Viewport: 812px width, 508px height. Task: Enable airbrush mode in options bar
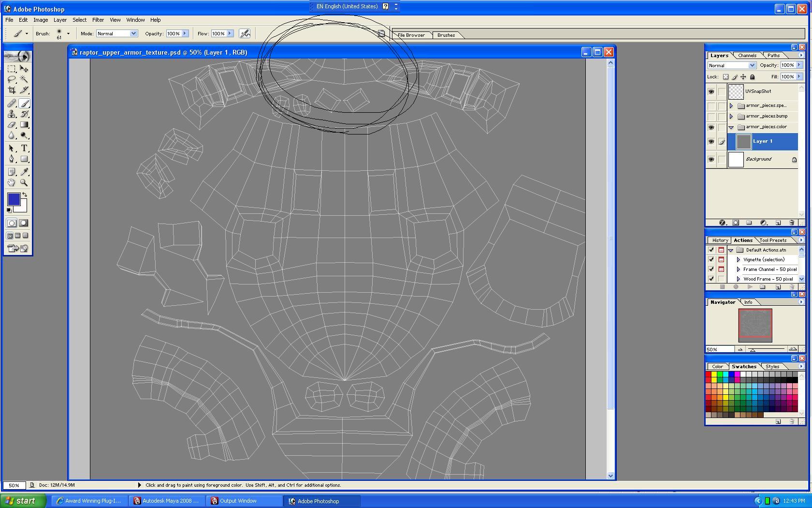click(245, 33)
